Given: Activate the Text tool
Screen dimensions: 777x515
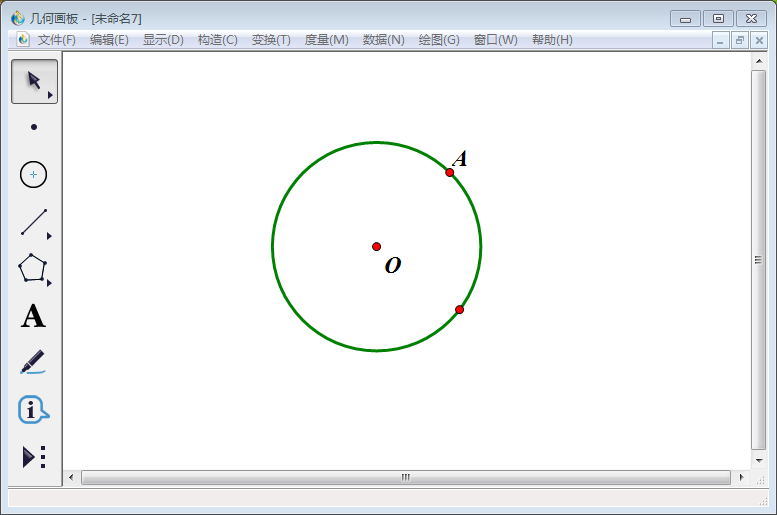Looking at the screenshot, I should click(34, 317).
